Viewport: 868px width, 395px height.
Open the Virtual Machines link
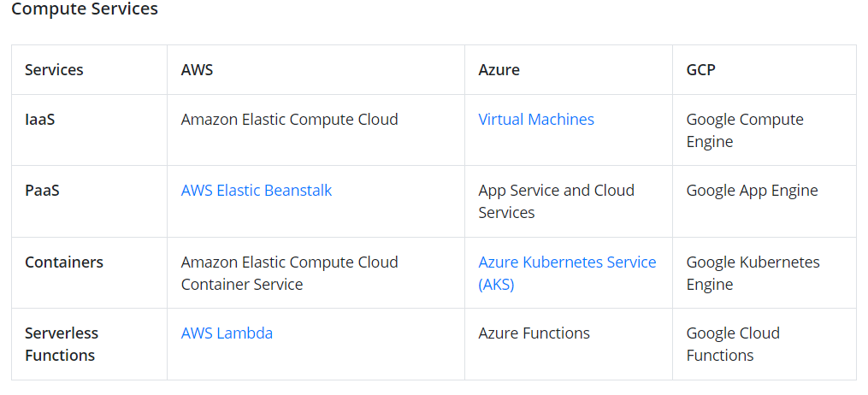536,120
